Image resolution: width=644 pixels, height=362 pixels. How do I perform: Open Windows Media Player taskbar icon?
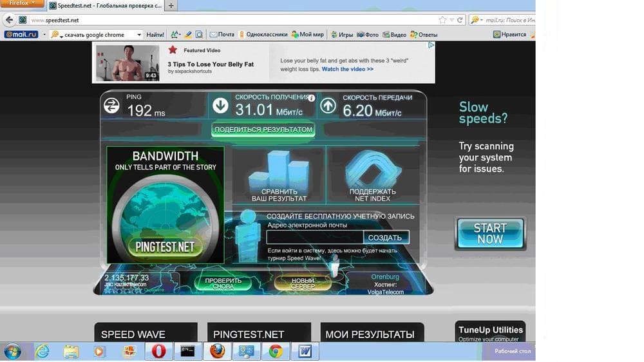click(99, 351)
